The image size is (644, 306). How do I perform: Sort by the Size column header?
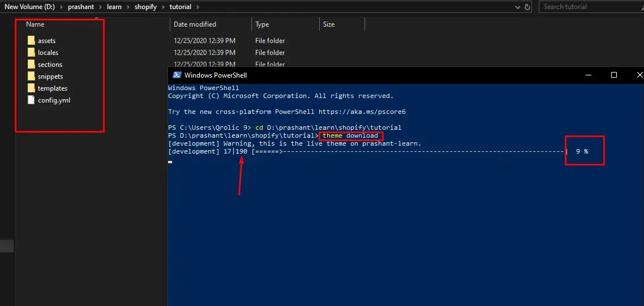pos(329,24)
